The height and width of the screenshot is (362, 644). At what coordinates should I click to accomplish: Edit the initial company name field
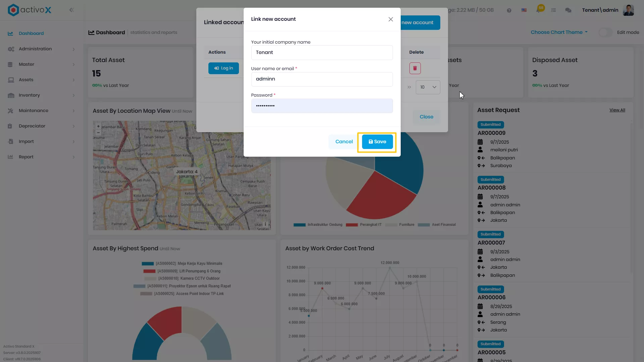[x=322, y=53]
